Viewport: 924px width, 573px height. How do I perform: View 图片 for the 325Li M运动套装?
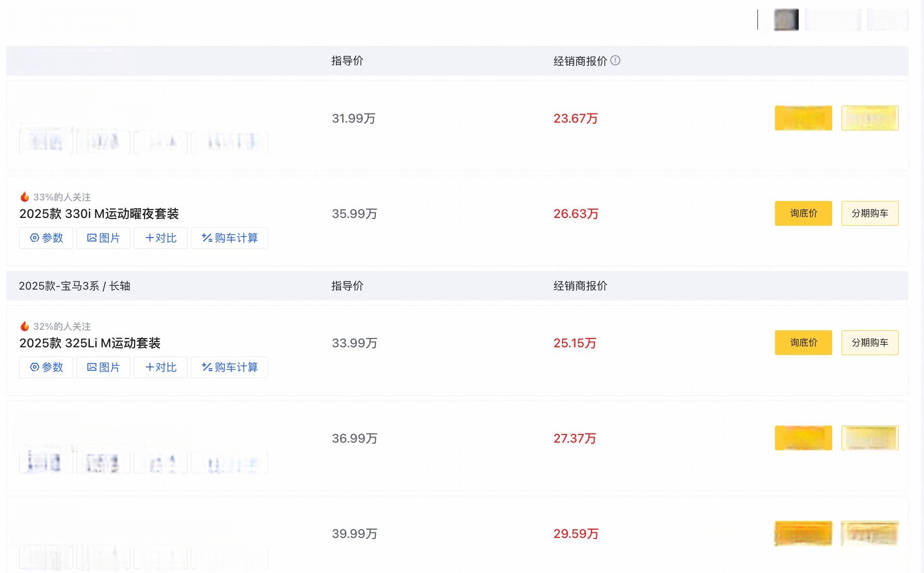(x=104, y=367)
